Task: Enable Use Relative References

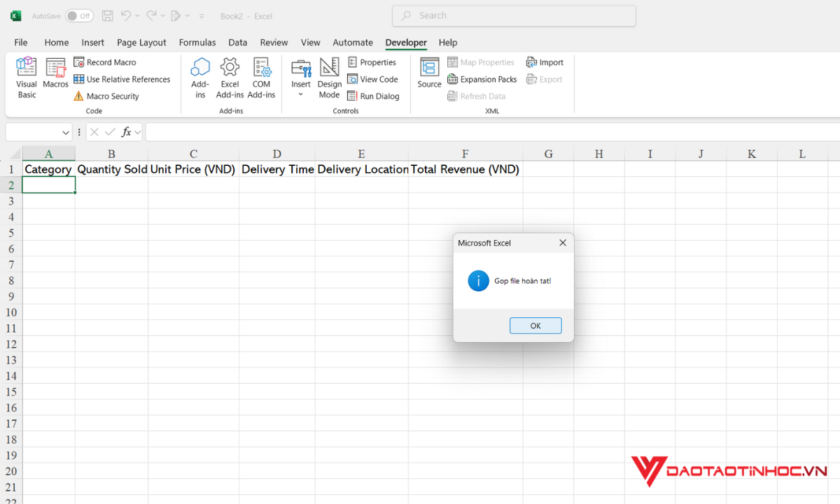Action: coord(122,79)
